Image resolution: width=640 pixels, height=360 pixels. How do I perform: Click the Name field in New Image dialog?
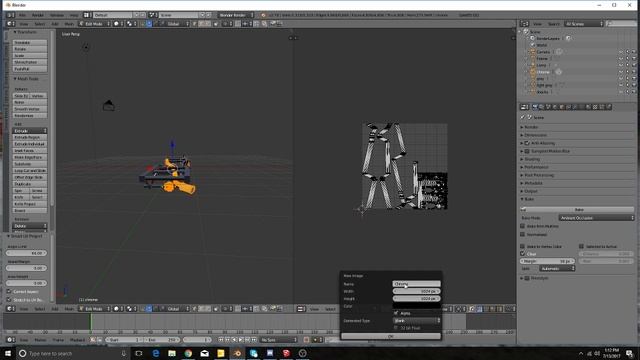pyautogui.click(x=416, y=284)
